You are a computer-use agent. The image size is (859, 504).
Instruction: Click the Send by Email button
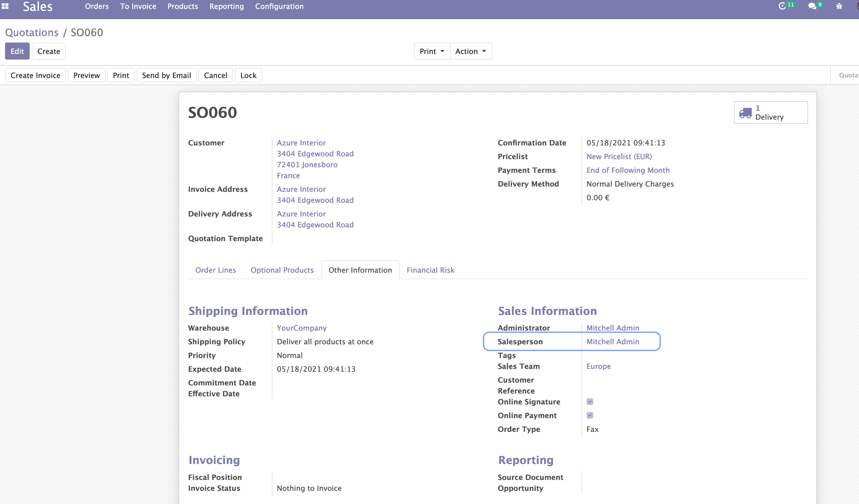166,75
